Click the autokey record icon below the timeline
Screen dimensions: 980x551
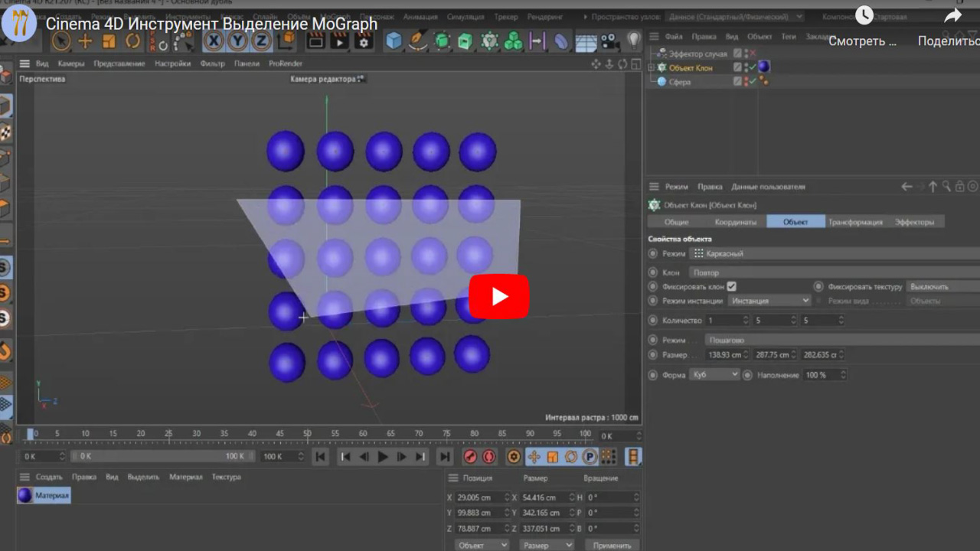click(488, 455)
